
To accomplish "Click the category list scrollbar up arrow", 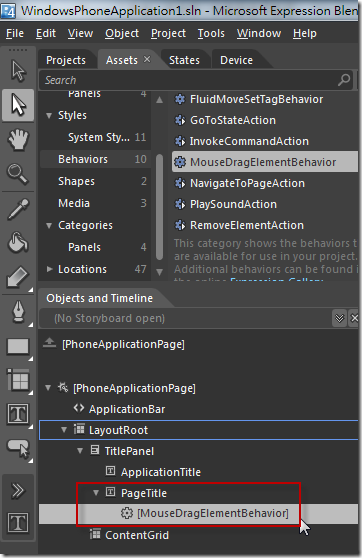I will tap(159, 100).
